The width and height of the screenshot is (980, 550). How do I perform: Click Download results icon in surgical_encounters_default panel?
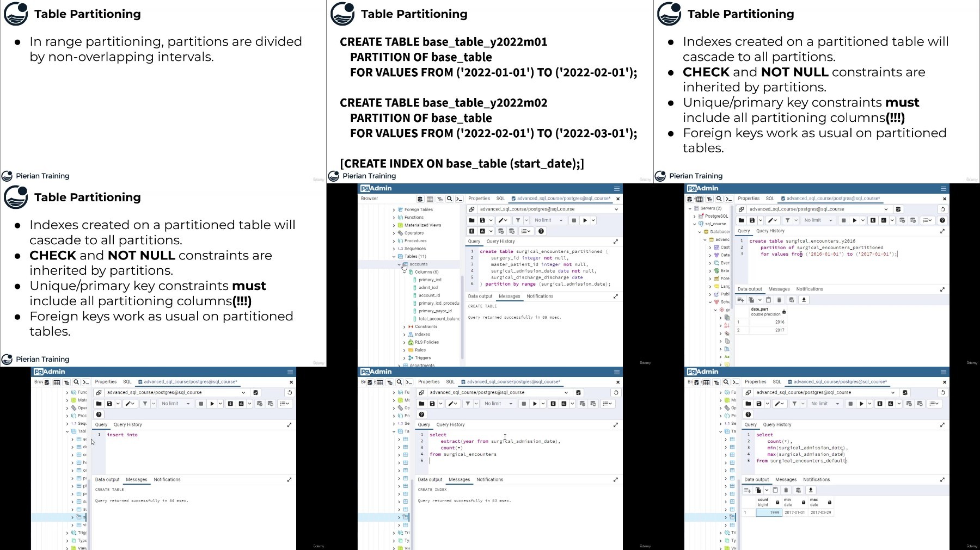(811, 490)
